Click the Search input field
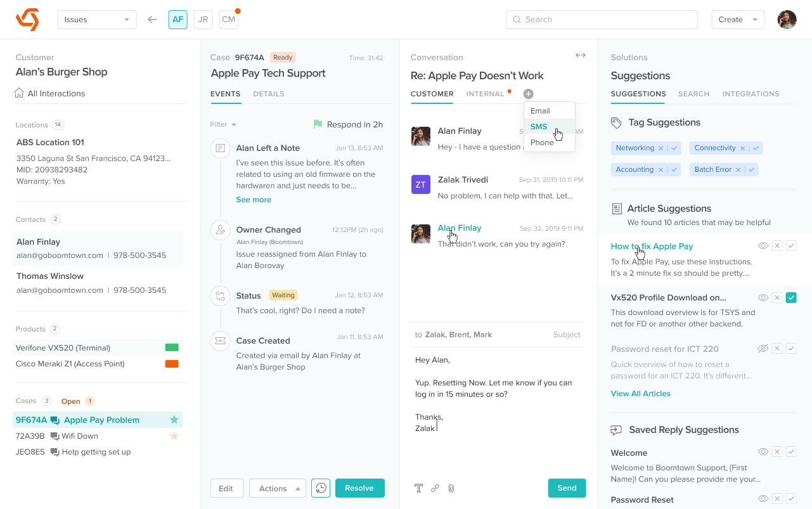Image resolution: width=812 pixels, height=509 pixels. pos(602,20)
